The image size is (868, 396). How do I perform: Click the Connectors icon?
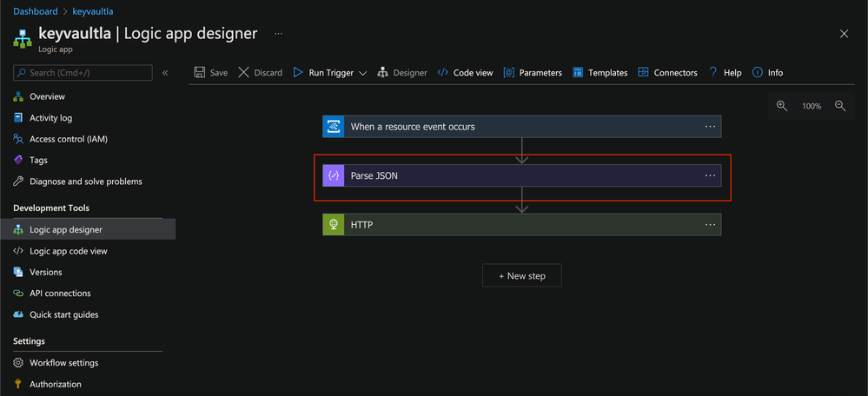click(643, 72)
